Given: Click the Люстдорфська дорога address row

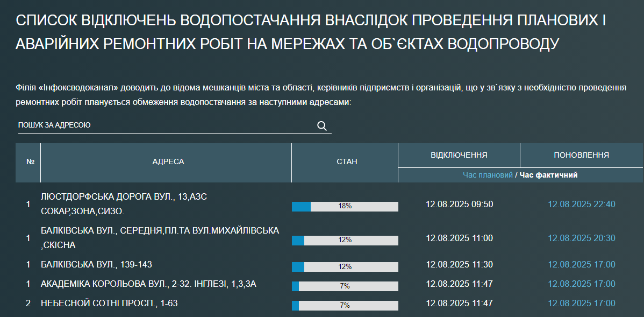Looking at the screenshot, I should click(x=124, y=203).
